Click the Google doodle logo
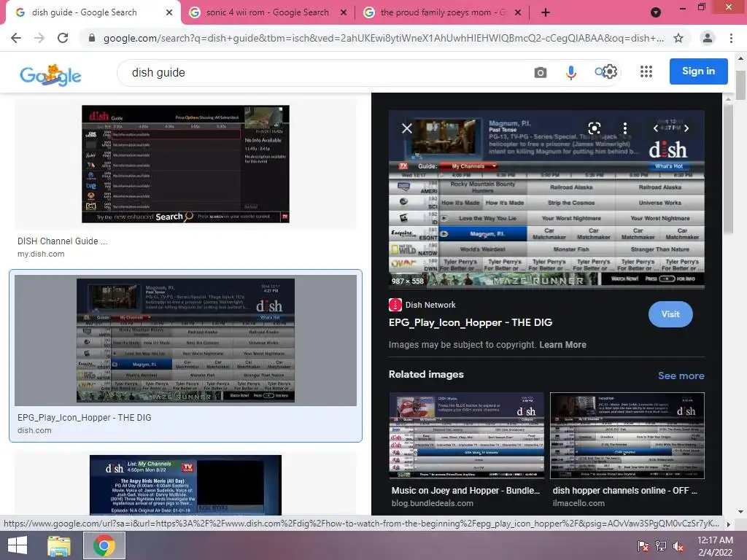747x560 pixels. tap(50, 75)
